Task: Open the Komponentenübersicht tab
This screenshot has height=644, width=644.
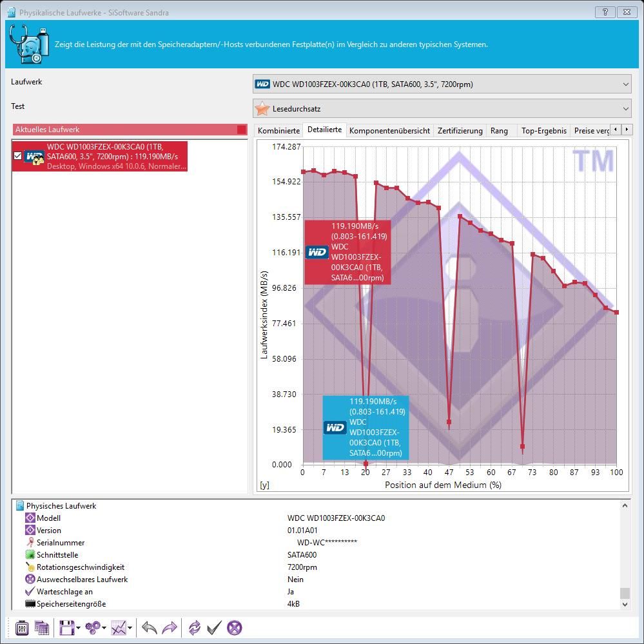Action: pos(389,131)
